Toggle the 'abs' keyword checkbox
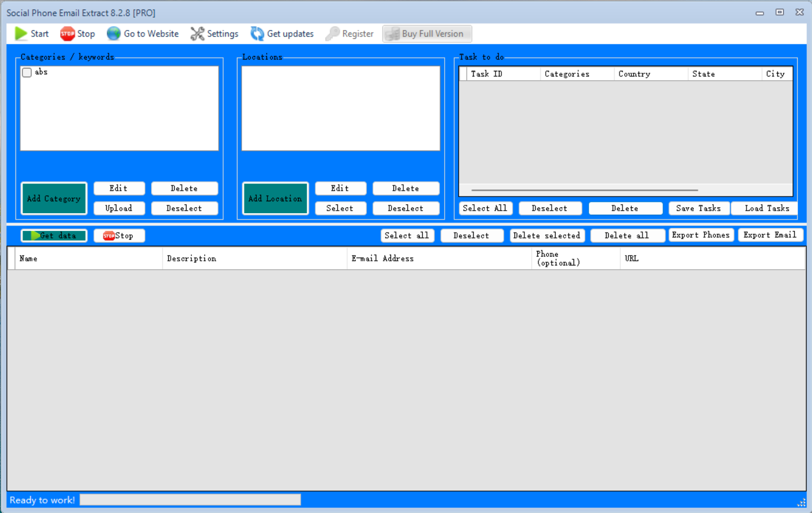This screenshot has width=812, height=513. click(x=27, y=73)
